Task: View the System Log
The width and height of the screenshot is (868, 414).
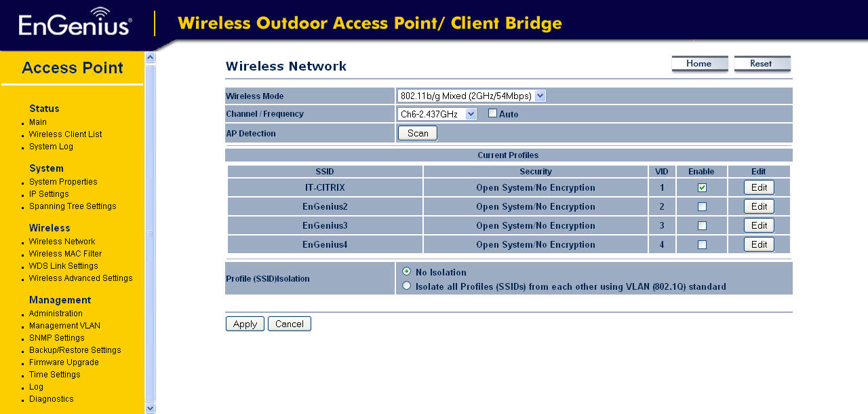Action: (51, 146)
